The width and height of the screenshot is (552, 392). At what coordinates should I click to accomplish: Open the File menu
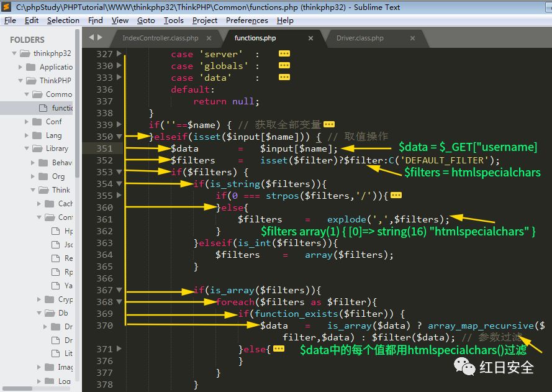pyautogui.click(x=10, y=21)
